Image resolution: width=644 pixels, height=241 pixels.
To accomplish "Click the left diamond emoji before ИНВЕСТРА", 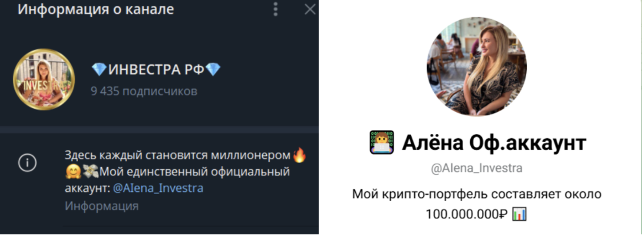I will click(x=99, y=70).
